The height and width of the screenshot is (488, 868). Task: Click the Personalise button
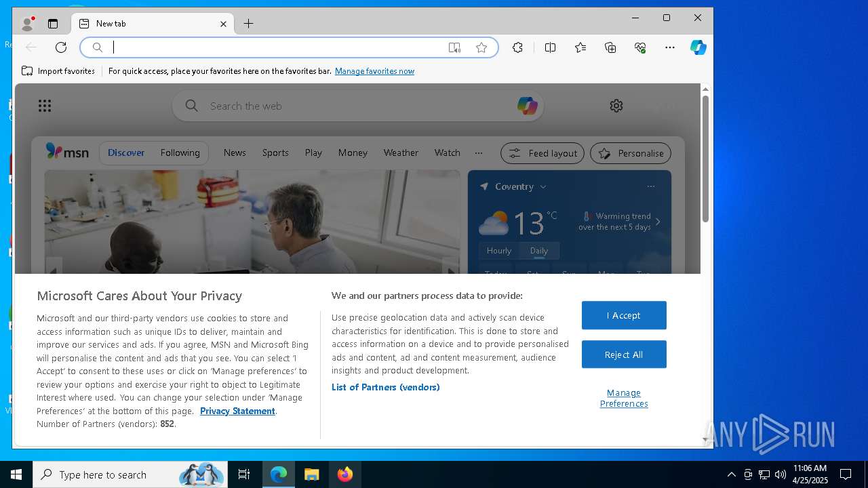tap(631, 153)
